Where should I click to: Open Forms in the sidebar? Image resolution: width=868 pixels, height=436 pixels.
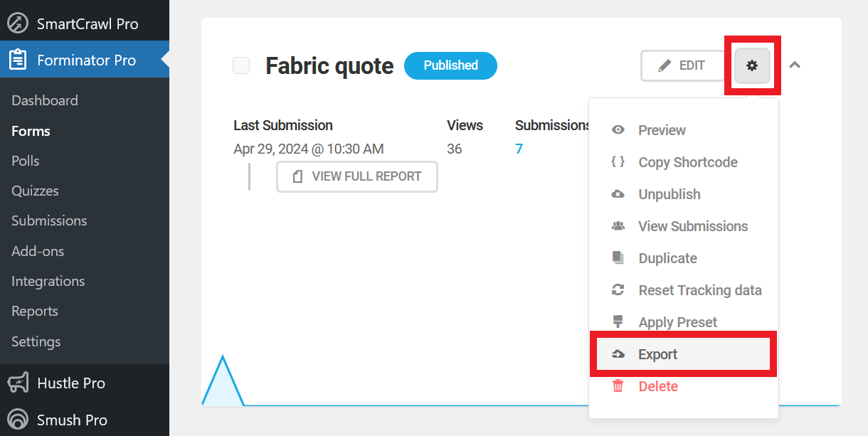31,131
